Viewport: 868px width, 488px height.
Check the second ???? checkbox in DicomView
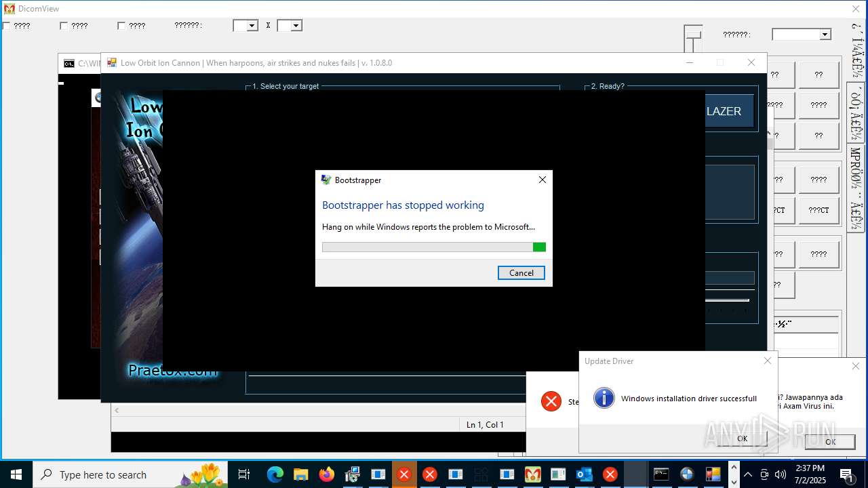pyautogui.click(x=64, y=26)
